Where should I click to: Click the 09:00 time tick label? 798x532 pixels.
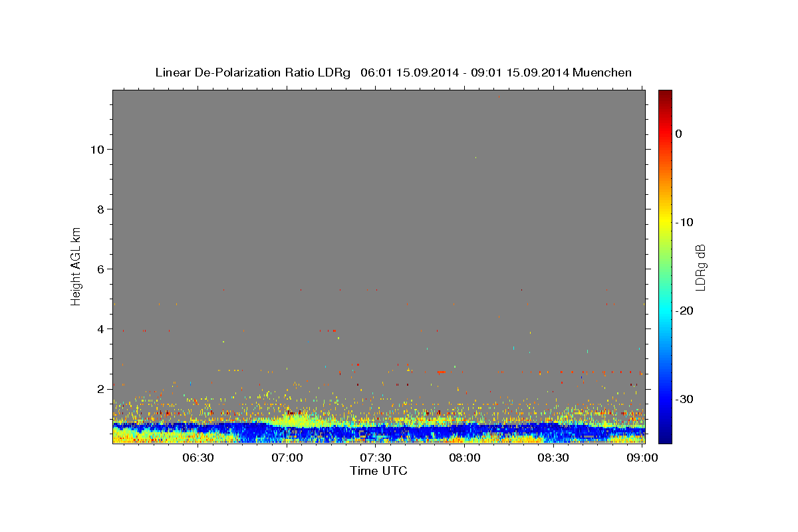642,458
